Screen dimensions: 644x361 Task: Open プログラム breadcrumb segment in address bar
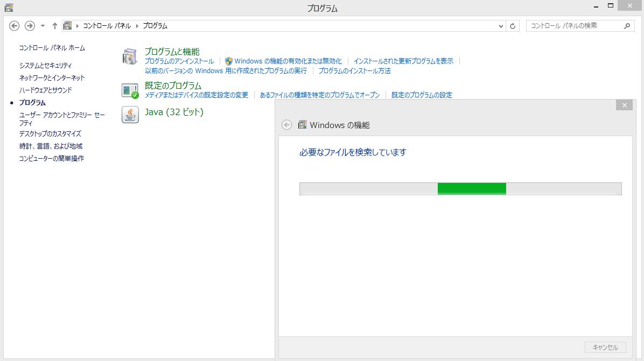point(155,26)
